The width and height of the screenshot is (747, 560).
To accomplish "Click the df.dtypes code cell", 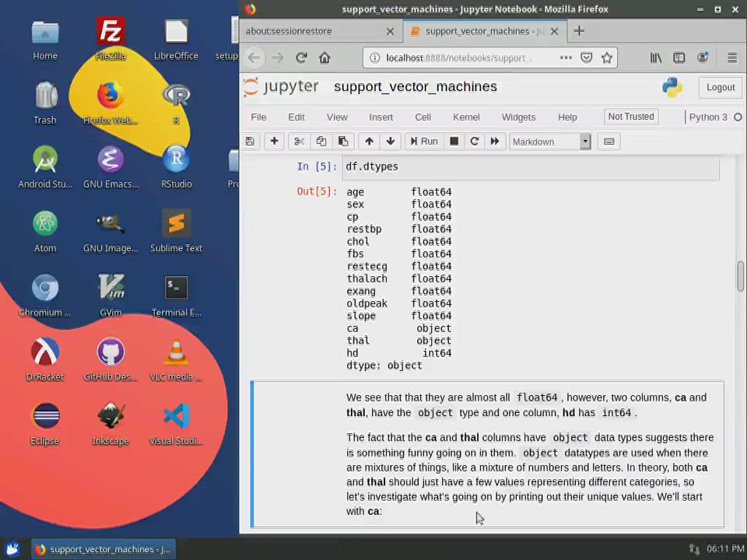I will click(530, 166).
